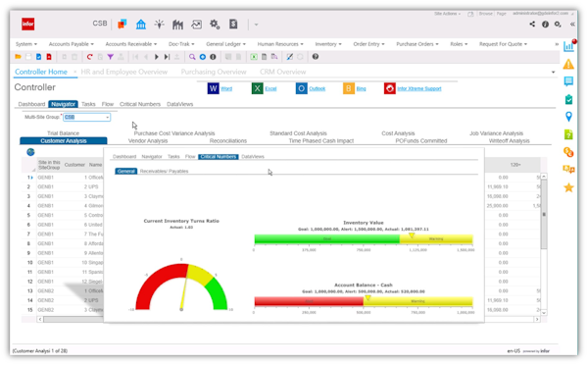Open the Site Actions dropdown
This screenshot has width=588, height=365.
pos(448,14)
